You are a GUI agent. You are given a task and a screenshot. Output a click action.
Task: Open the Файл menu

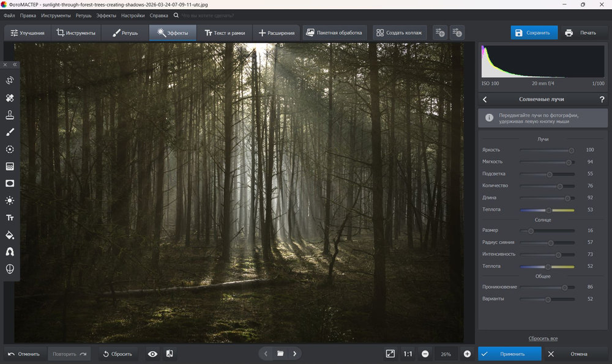point(9,16)
